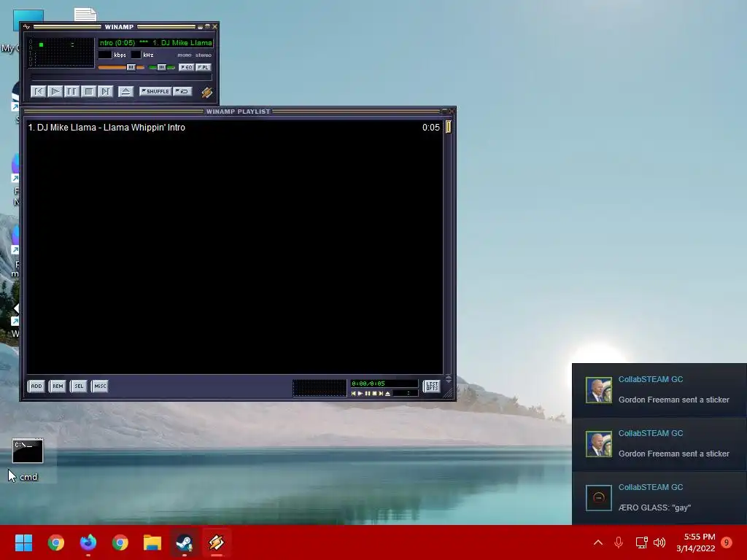Select the DJ Mike Llama playlist entry
The image size is (747, 560).
(x=234, y=127)
